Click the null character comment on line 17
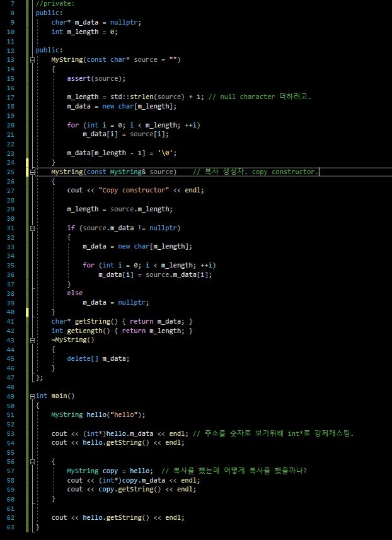 pos(260,97)
